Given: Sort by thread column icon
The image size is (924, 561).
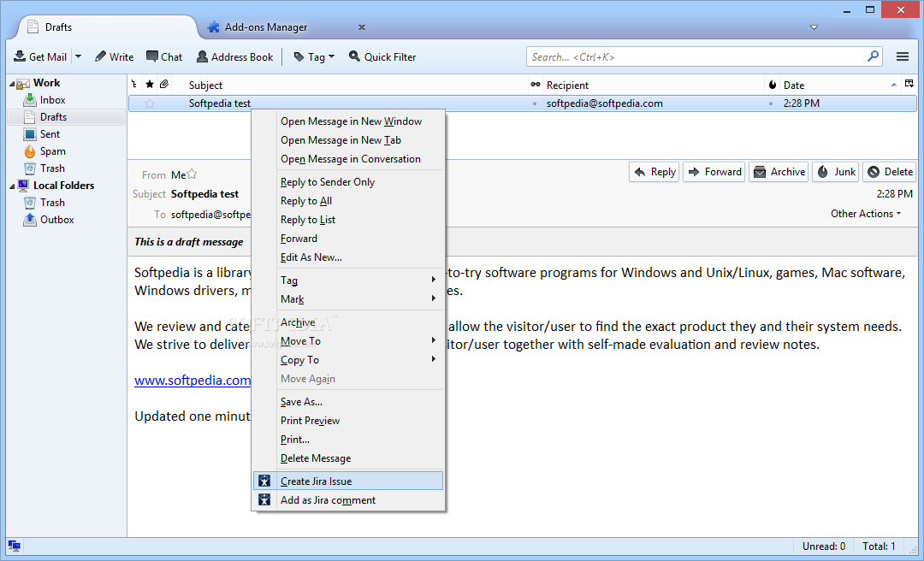Looking at the screenshot, I should pyautogui.click(x=134, y=85).
